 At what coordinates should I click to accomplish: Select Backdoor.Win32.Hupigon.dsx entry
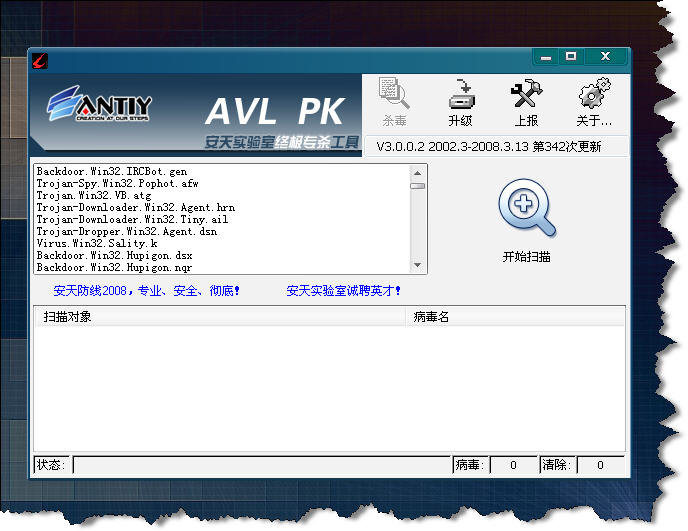[115, 255]
